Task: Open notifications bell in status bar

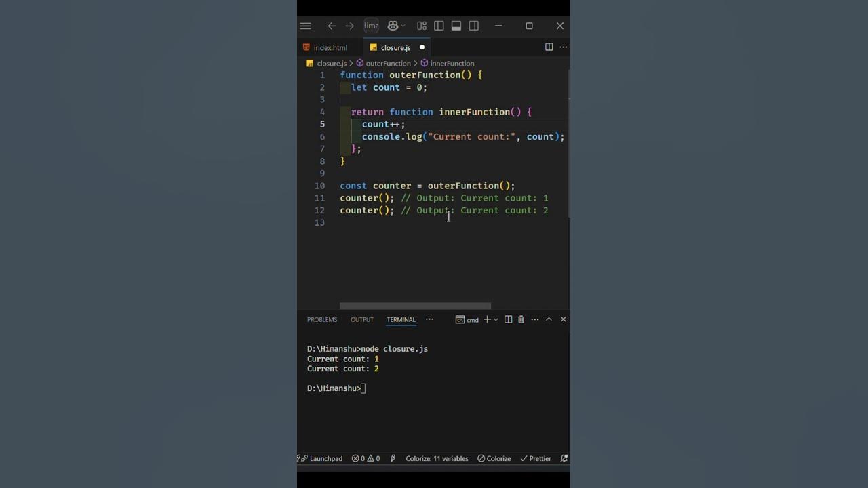Action: (x=564, y=458)
